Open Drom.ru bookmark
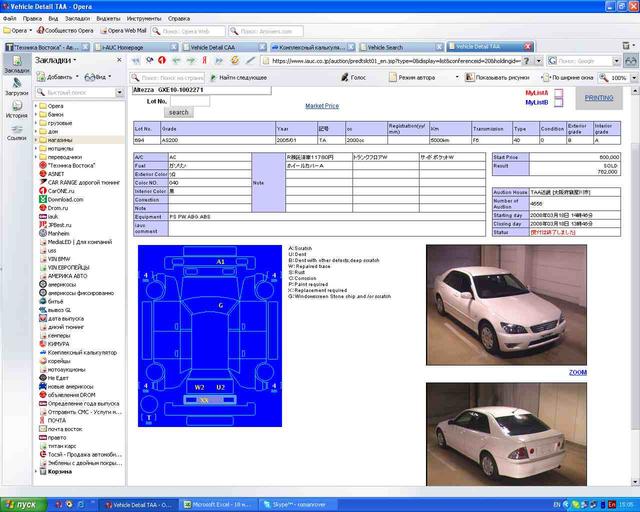Screen dimensions: 640x512 (x=56, y=208)
